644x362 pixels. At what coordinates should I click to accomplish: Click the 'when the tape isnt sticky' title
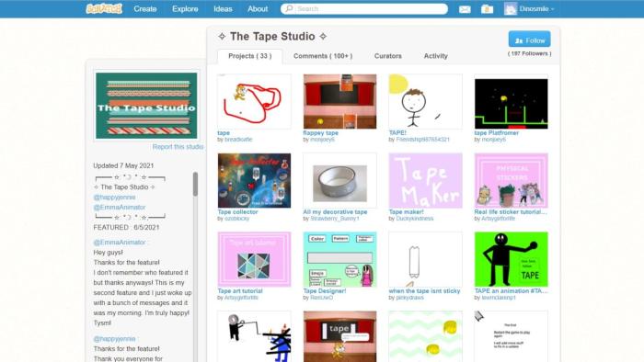click(x=424, y=290)
